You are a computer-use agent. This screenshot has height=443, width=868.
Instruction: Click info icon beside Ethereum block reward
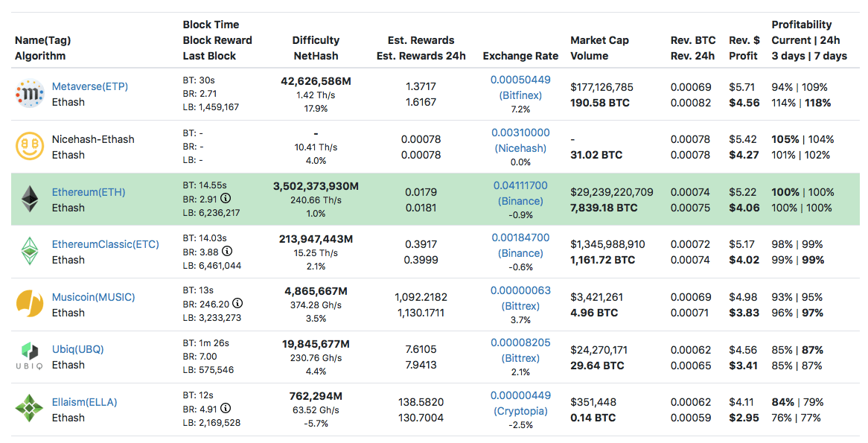(x=226, y=199)
